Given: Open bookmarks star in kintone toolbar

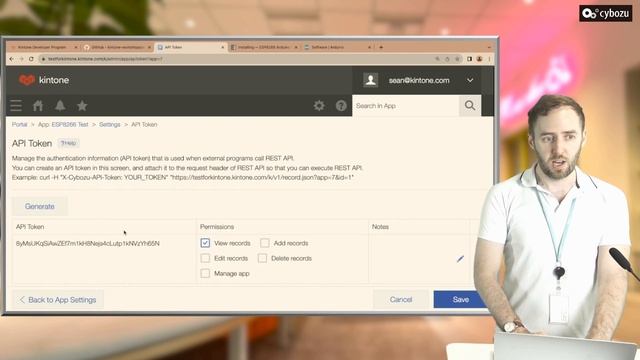Looking at the screenshot, I should click(x=82, y=106).
